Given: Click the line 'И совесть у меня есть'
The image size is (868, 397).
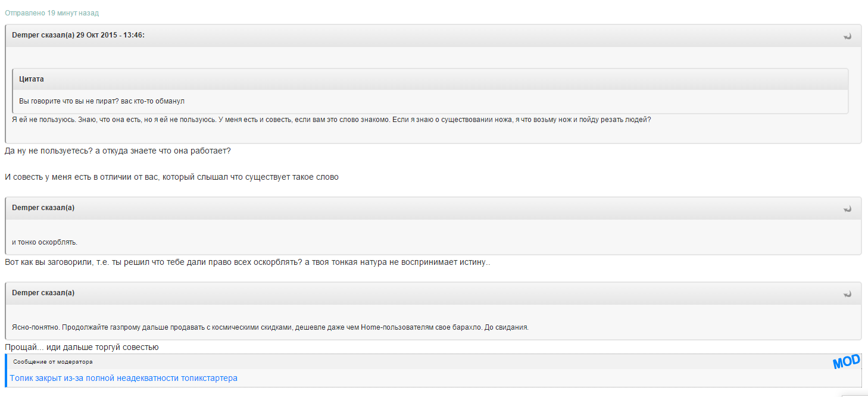Looking at the screenshot, I should click(x=171, y=177).
